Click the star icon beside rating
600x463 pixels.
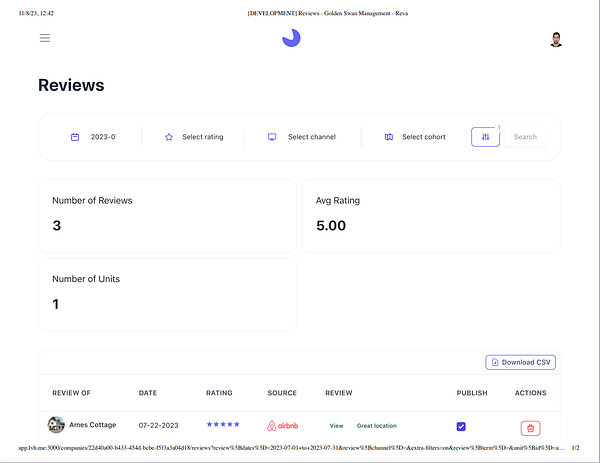pyautogui.click(x=169, y=137)
